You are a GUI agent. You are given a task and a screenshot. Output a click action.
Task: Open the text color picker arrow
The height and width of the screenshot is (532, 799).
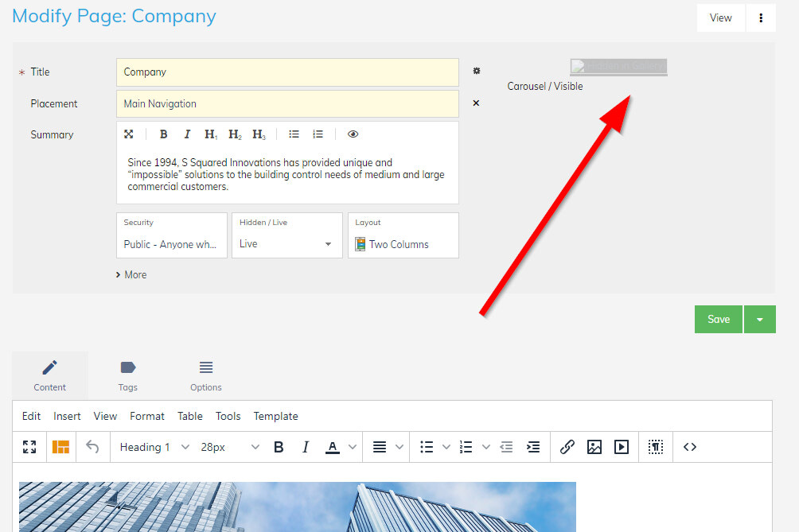pos(353,447)
